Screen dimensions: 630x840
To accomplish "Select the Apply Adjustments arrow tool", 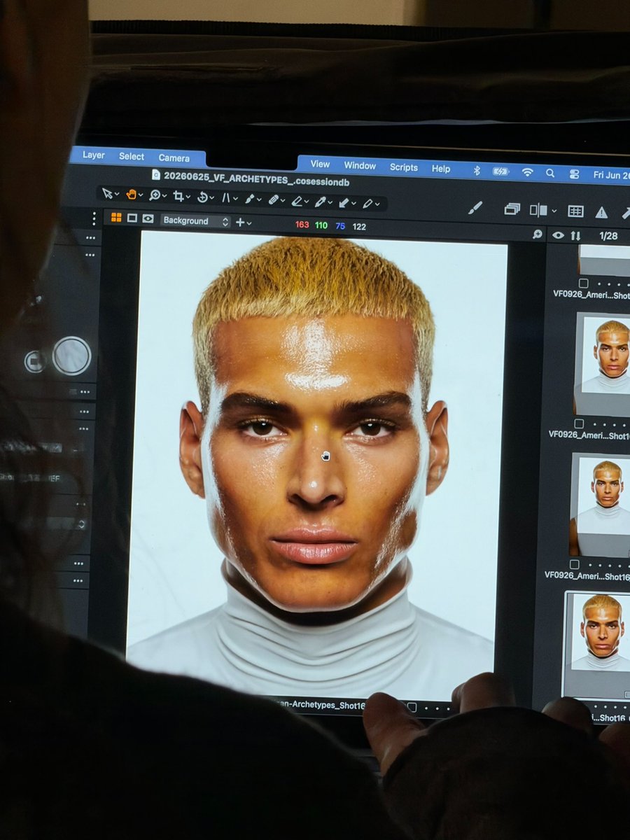I will (344, 203).
